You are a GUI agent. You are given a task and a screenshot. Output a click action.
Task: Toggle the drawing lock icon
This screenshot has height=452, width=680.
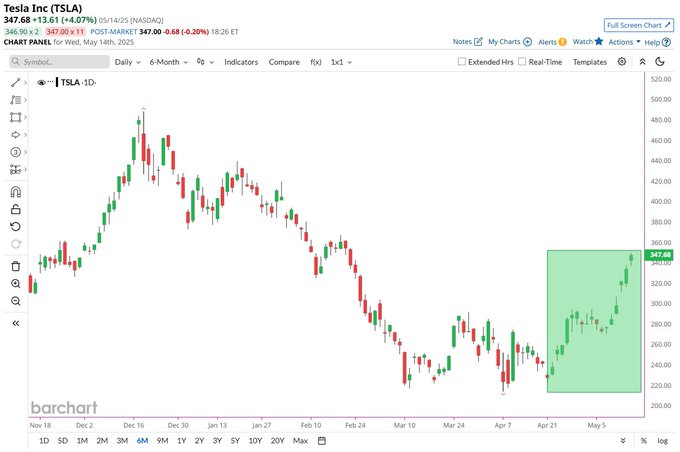pyautogui.click(x=16, y=209)
